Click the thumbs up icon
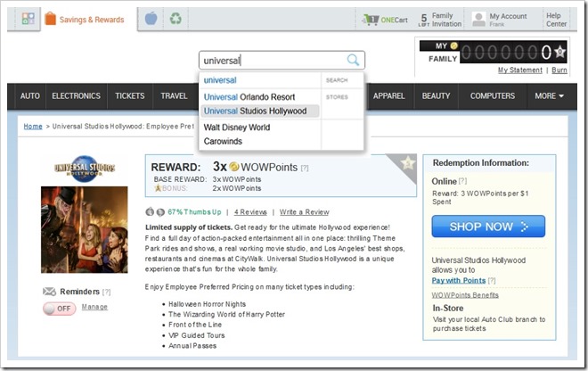Viewport: 588px width, 371px height. point(150,212)
